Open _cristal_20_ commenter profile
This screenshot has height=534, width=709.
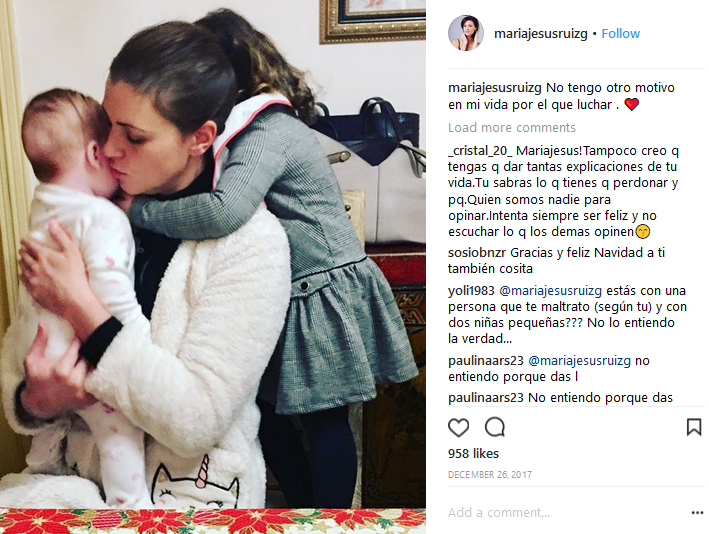click(x=480, y=151)
